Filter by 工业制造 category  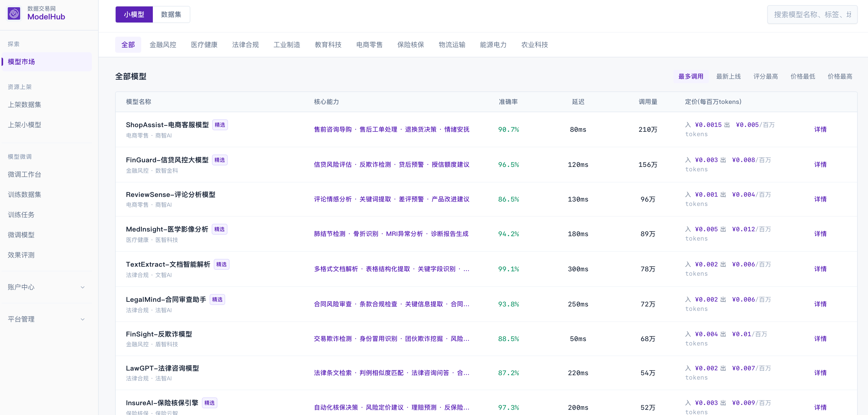click(287, 45)
